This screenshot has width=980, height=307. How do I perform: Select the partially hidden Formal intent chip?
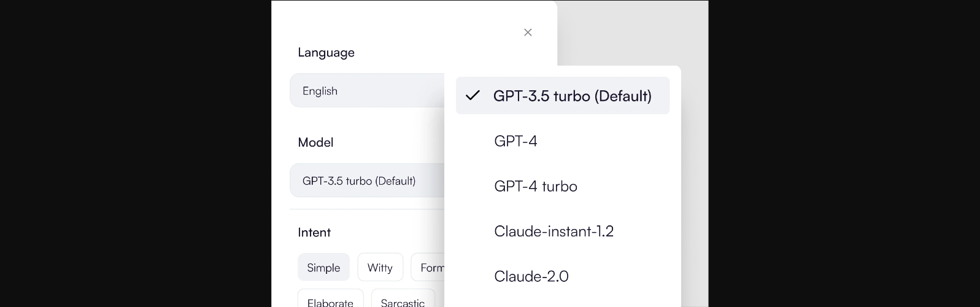[429, 268]
